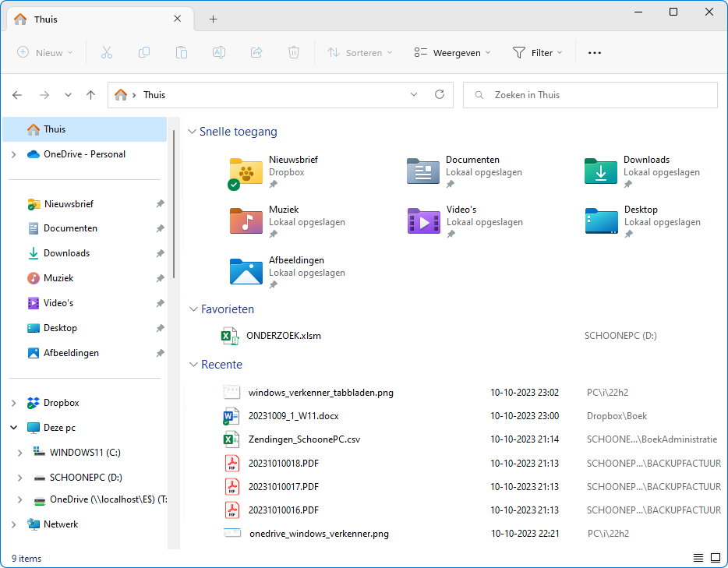The width and height of the screenshot is (728, 568).
Task: Click pin icon next to Muziek in sidebar
Action: coord(161,278)
